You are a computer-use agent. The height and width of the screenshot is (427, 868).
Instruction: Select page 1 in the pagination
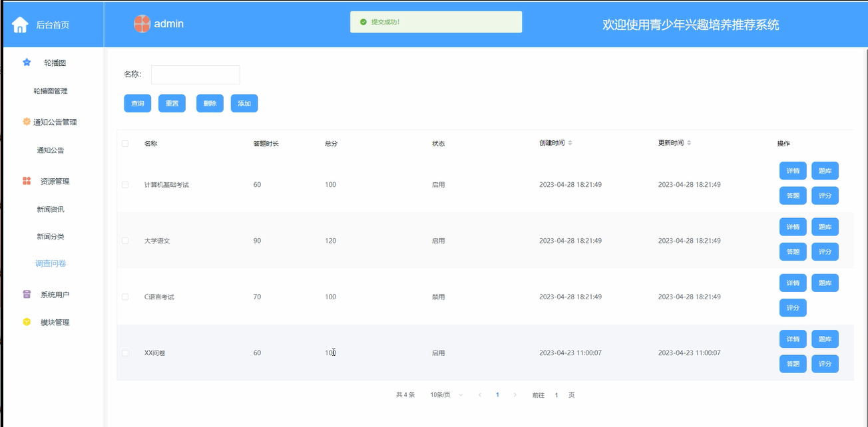point(497,395)
